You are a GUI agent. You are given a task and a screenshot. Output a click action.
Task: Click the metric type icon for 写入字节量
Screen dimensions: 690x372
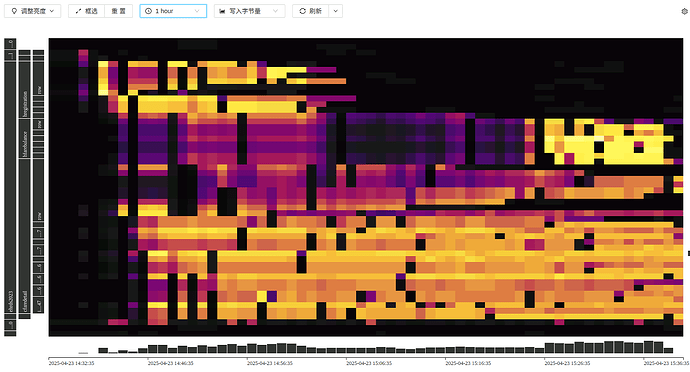[x=222, y=11]
